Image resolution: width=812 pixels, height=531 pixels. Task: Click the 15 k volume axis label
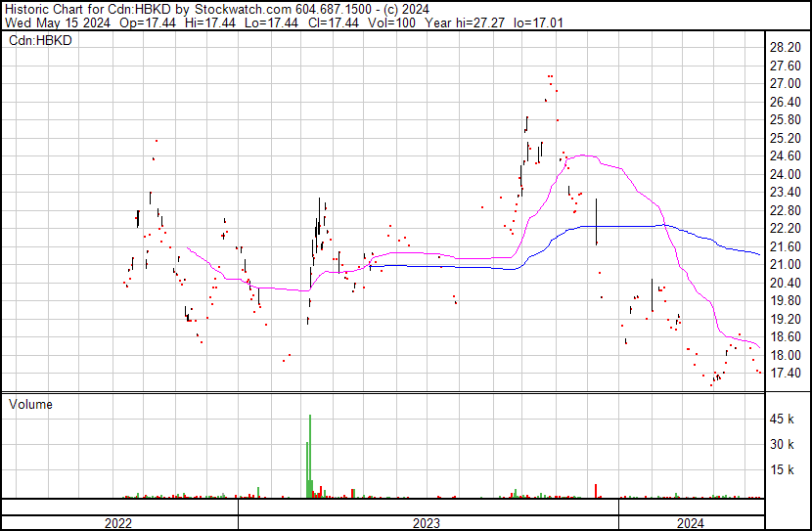[x=783, y=469]
